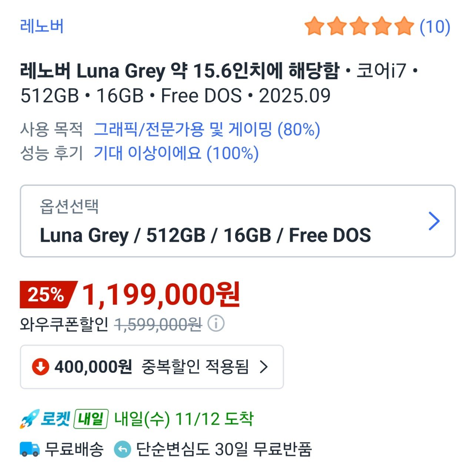Click the red download arrow in discount banner
Screen dimensions: 474x476
coord(41,366)
